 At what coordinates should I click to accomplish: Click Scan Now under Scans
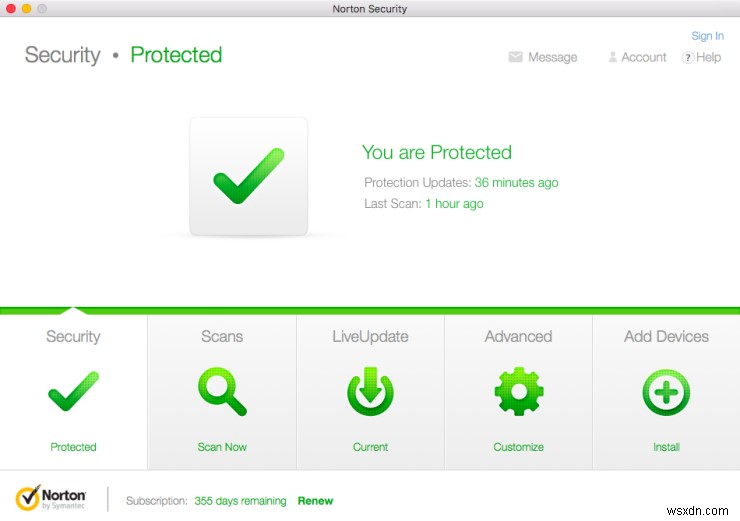click(222, 447)
